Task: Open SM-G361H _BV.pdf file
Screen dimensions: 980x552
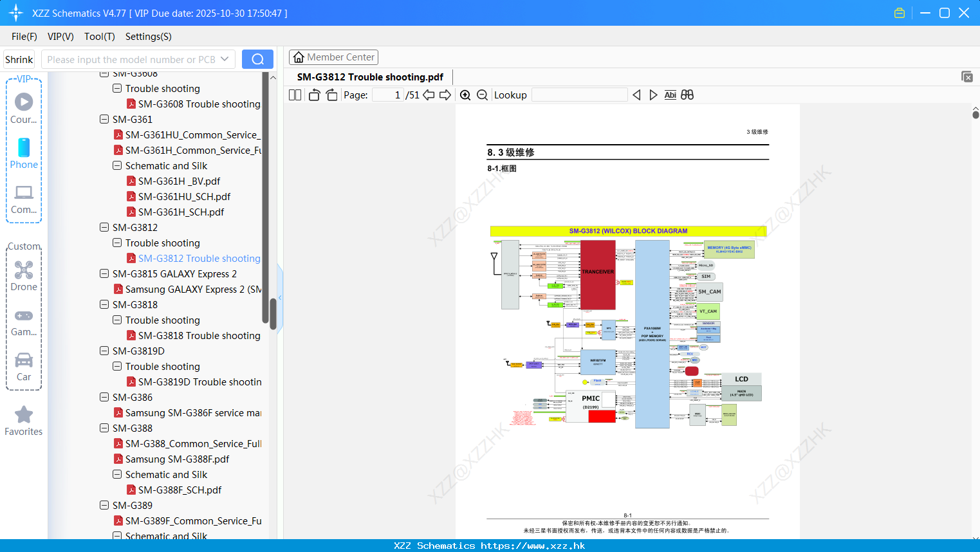Action: (180, 181)
